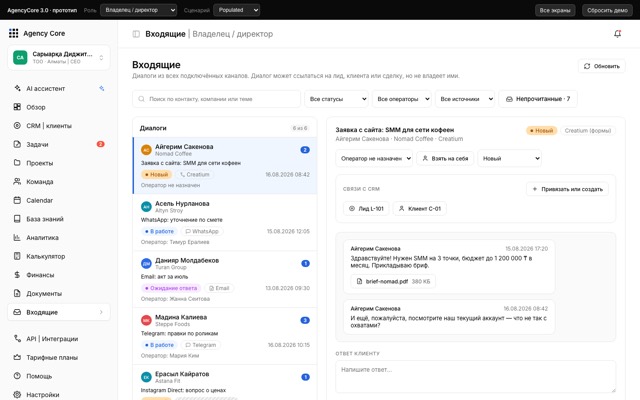Viewport: 640px width, 400px height.
Task: Click the Входящие inbox icon in sidebar
Action: [x=17, y=312]
